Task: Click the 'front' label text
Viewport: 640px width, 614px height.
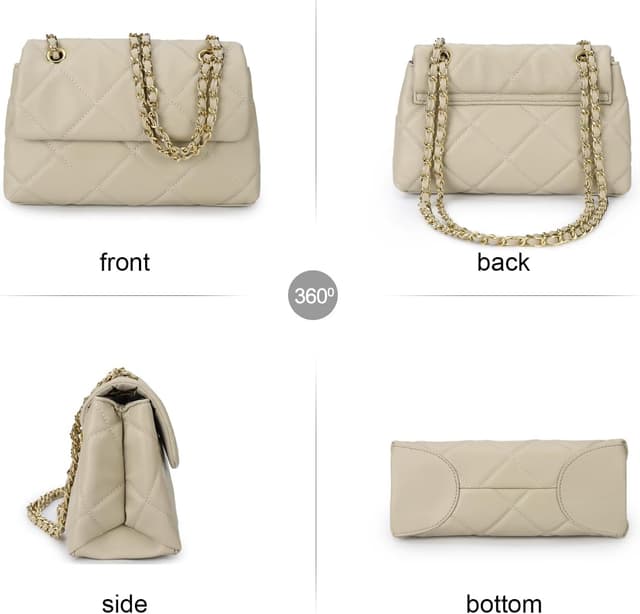Action: coord(125,262)
